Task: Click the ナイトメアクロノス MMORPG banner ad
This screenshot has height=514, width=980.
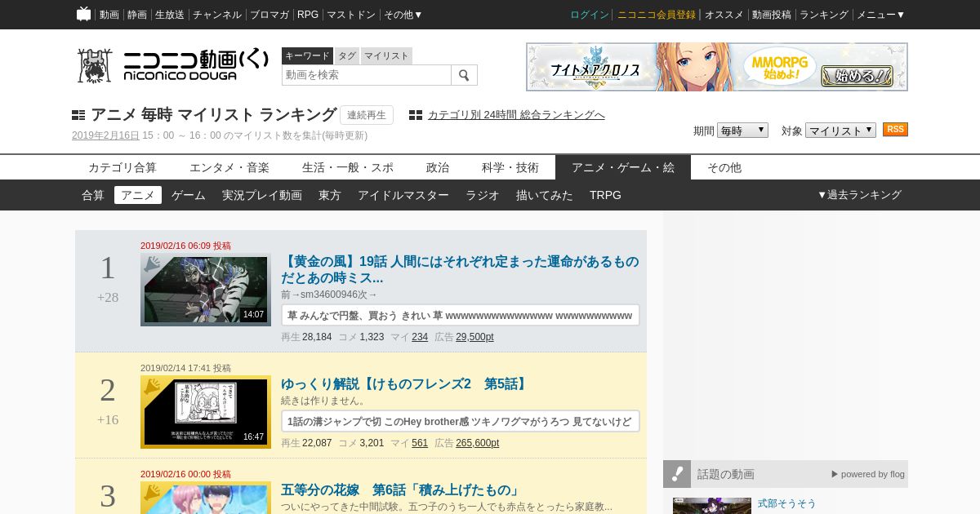Action: coord(717,67)
